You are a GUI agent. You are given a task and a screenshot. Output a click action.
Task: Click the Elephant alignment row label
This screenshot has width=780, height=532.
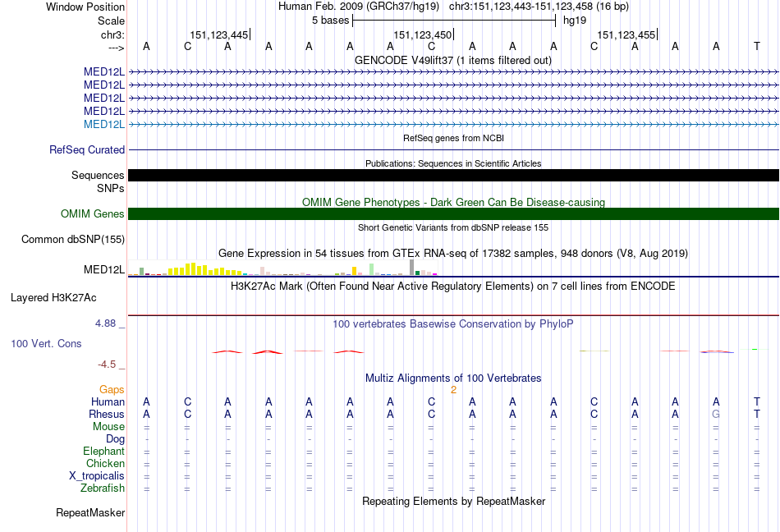click(x=103, y=451)
